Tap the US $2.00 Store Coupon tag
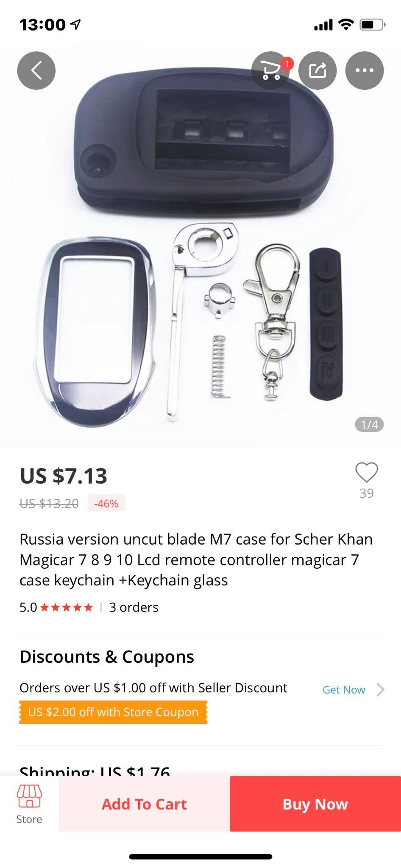This screenshot has width=401, height=868. 113,712
